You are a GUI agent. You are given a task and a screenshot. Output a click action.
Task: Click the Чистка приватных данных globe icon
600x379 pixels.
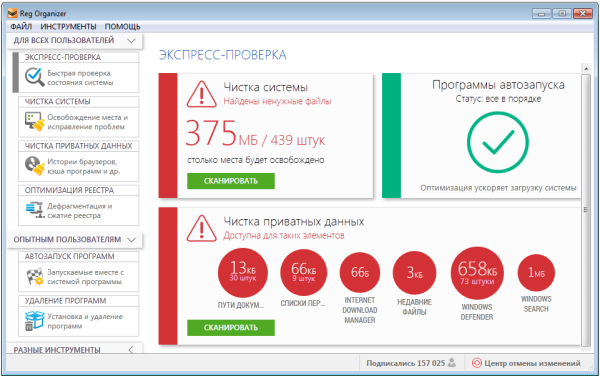pos(35,166)
